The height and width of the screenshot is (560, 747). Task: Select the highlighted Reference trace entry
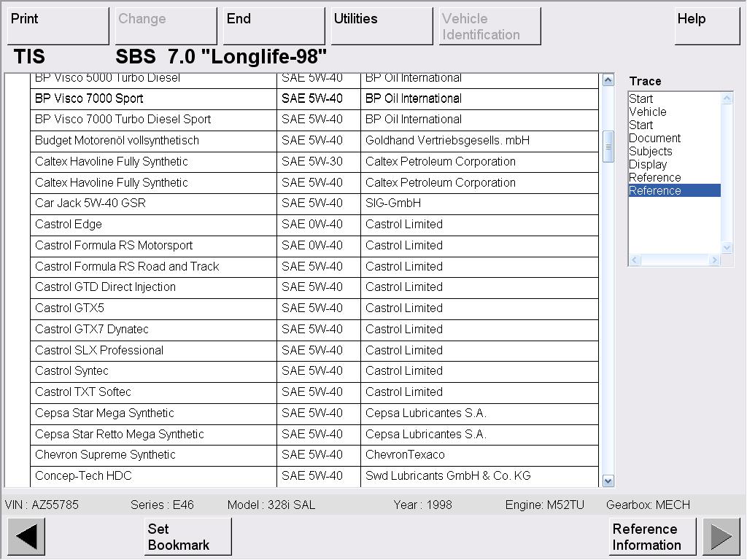pos(675,190)
